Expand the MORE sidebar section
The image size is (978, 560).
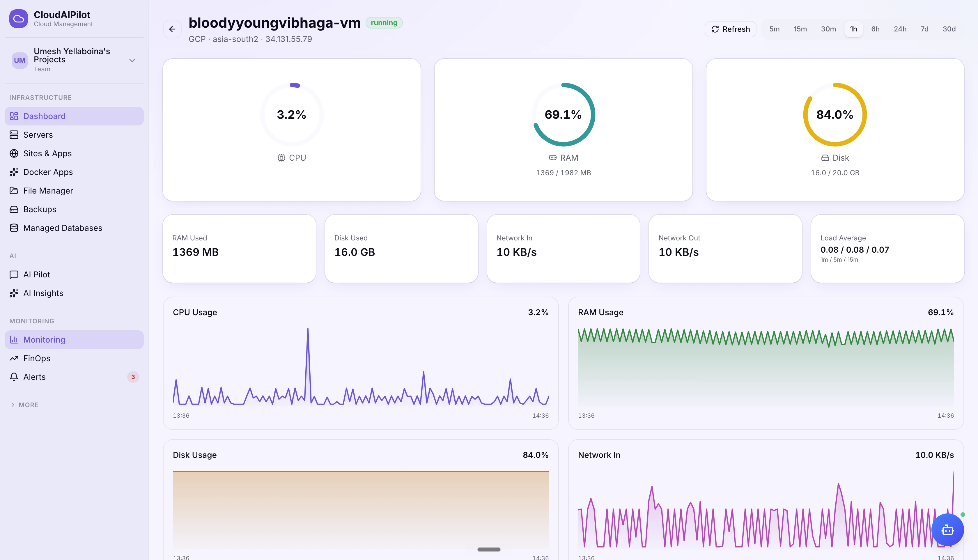25,405
